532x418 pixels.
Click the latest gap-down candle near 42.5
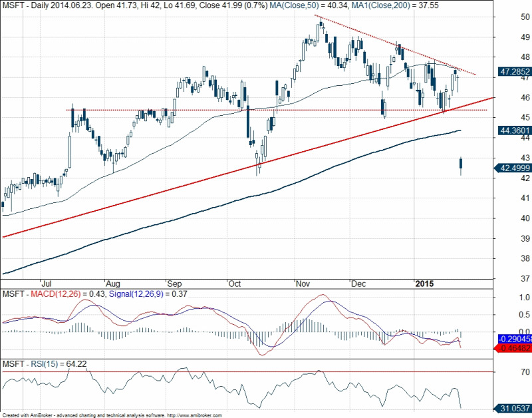coord(461,164)
